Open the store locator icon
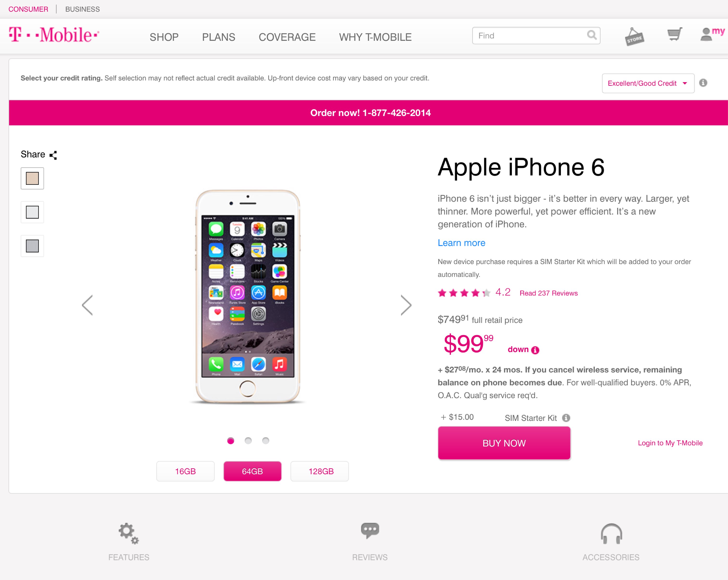This screenshot has height=580, width=728. (634, 37)
